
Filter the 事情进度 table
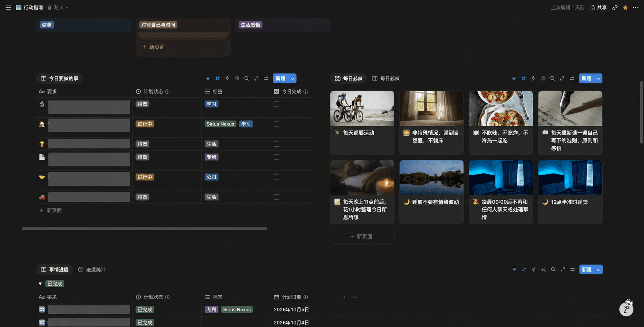point(514,270)
